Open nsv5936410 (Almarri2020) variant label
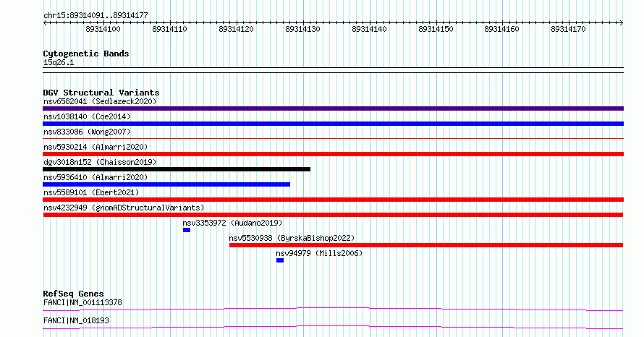The height and width of the screenshot is (337, 644). [96, 177]
